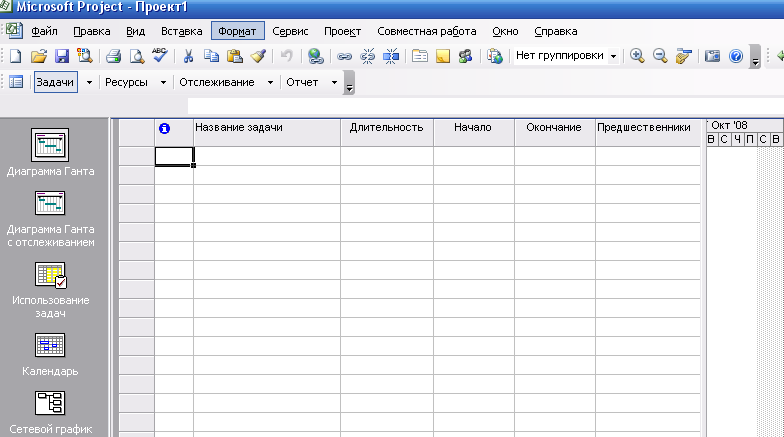Open project guide toolbar options chevron
This screenshot has width=784, height=437.
pos(349,83)
